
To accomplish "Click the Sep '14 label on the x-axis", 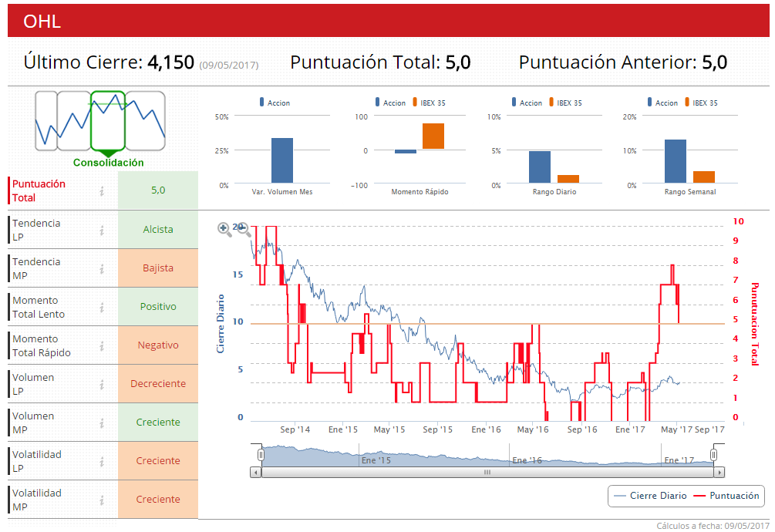I will (295, 429).
